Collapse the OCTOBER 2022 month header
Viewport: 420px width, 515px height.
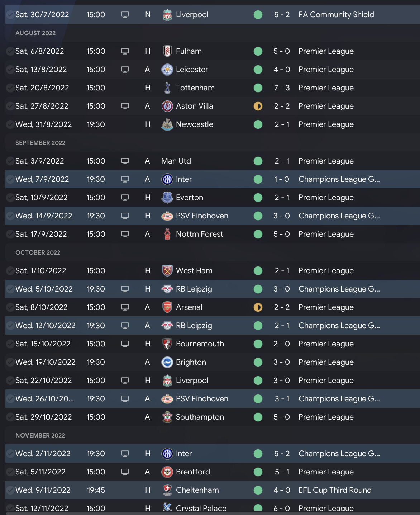point(38,252)
